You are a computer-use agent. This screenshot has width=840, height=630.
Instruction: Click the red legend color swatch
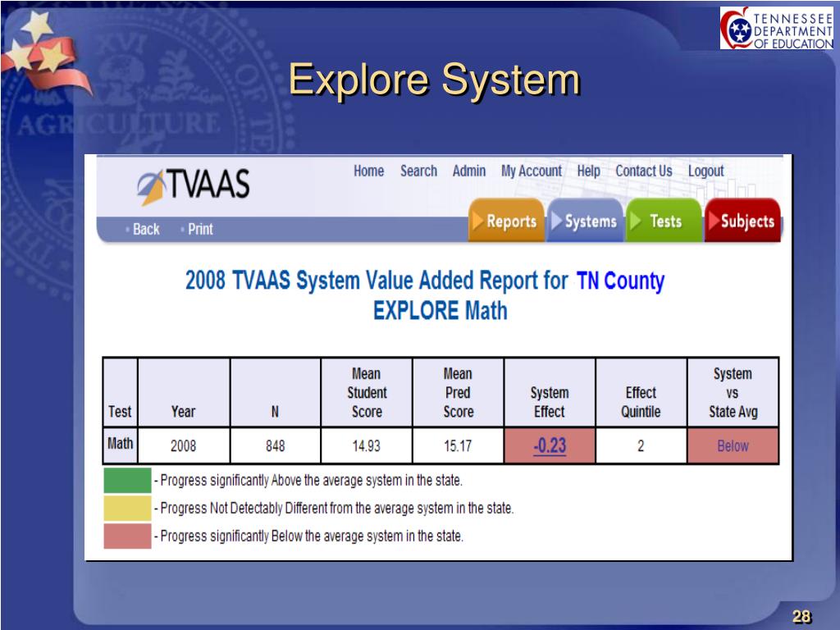[x=127, y=536]
